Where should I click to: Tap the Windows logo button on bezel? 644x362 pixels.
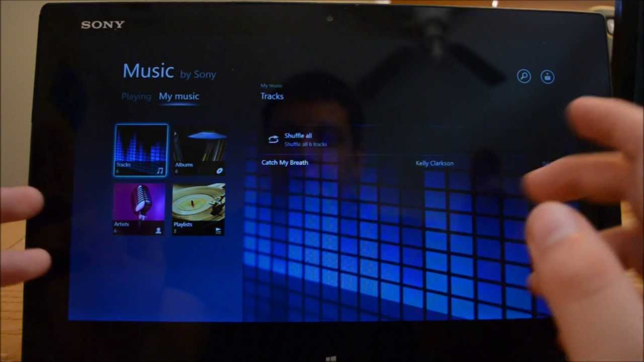331,359
